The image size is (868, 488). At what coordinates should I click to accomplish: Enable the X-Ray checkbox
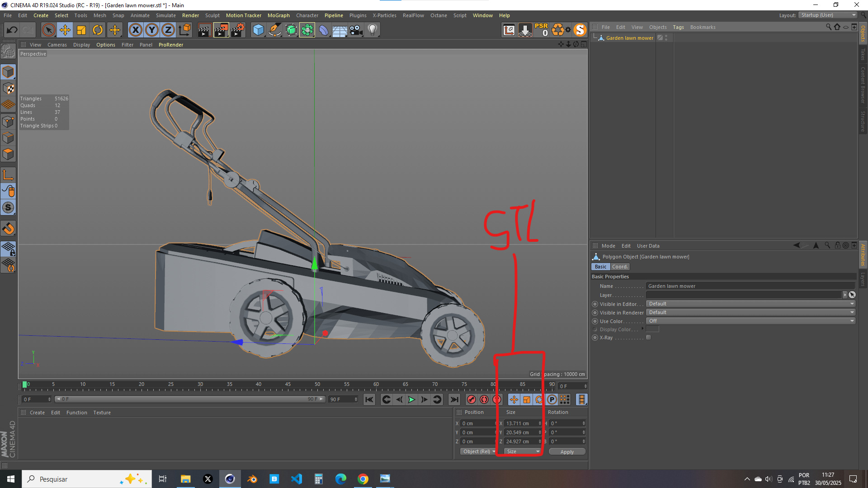tap(648, 338)
